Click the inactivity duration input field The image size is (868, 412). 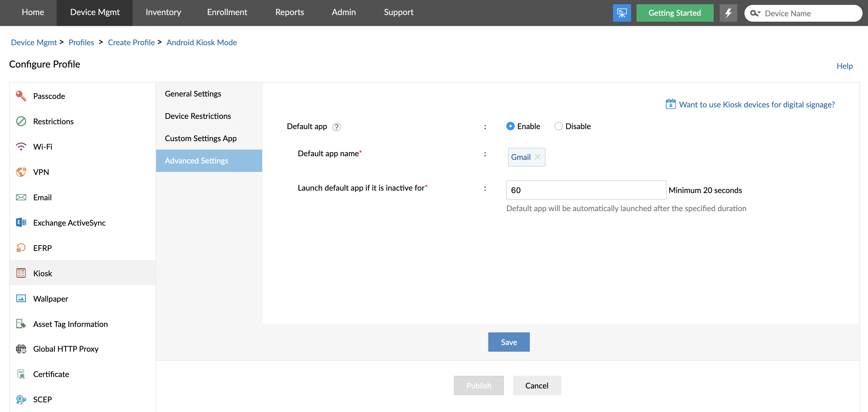coord(586,190)
